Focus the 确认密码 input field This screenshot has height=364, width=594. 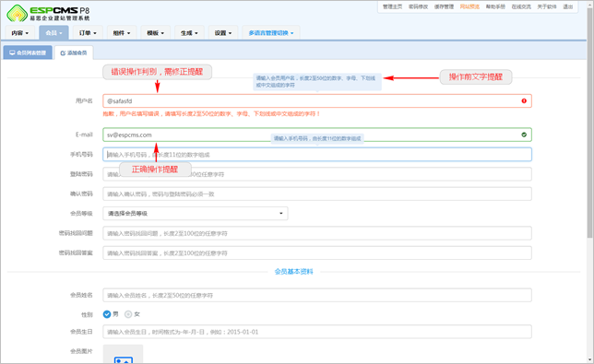[317, 194]
